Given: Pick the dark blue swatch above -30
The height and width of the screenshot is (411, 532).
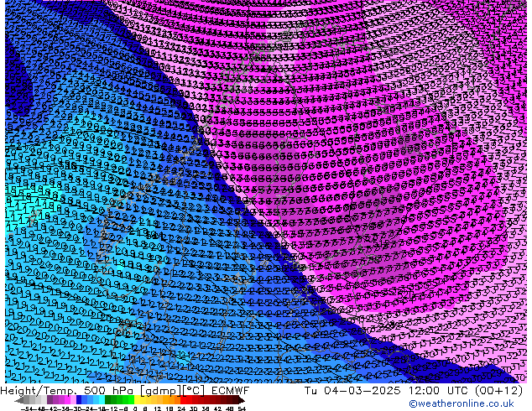Looking at the screenshot, I should coord(79,400).
